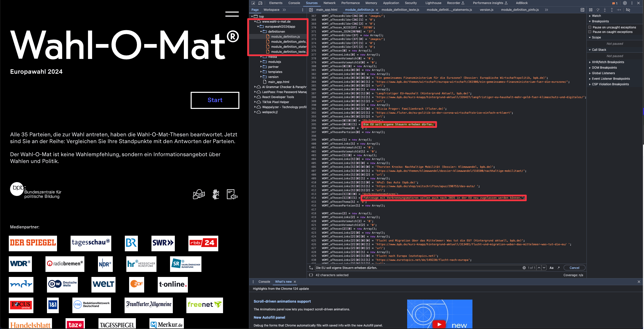The image size is (644, 329).
Task: Expand the Breakpoints panel section
Action: pos(590,21)
